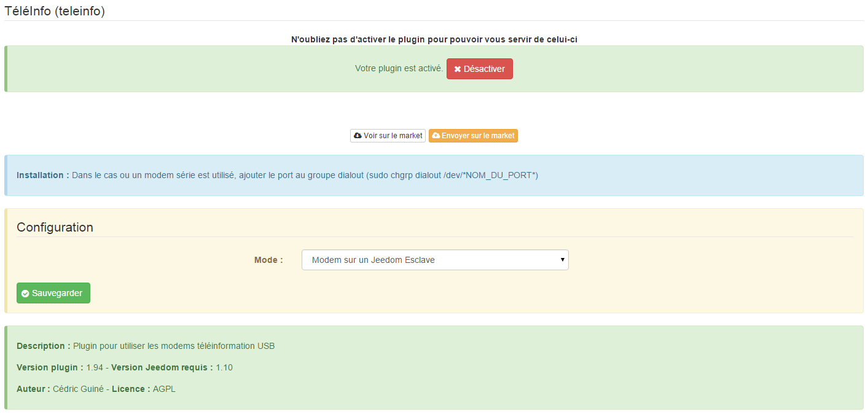Click the Mode dropdown arrow
The image size is (868, 414).
561,260
